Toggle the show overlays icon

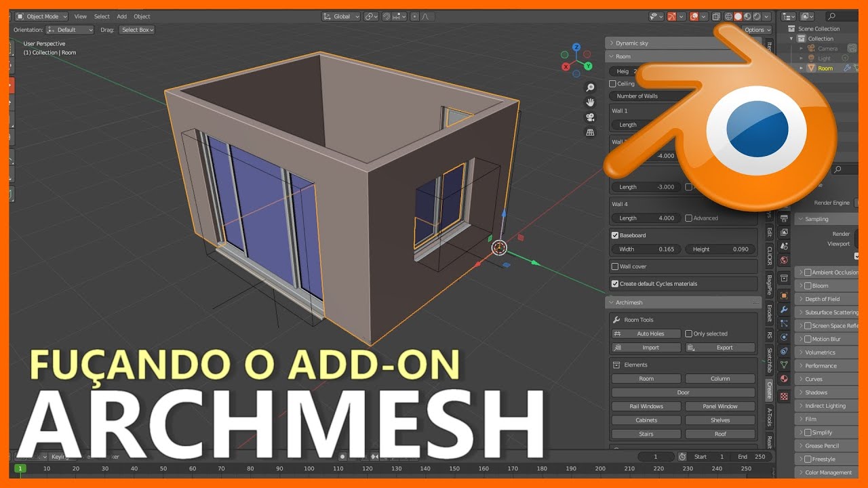point(694,16)
